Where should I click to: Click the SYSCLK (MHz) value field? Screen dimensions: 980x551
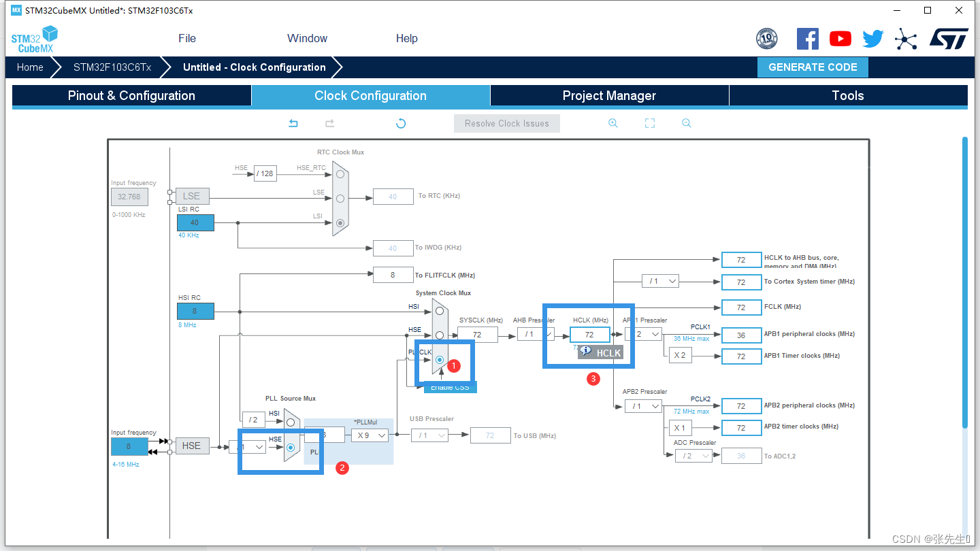pyautogui.click(x=477, y=334)
